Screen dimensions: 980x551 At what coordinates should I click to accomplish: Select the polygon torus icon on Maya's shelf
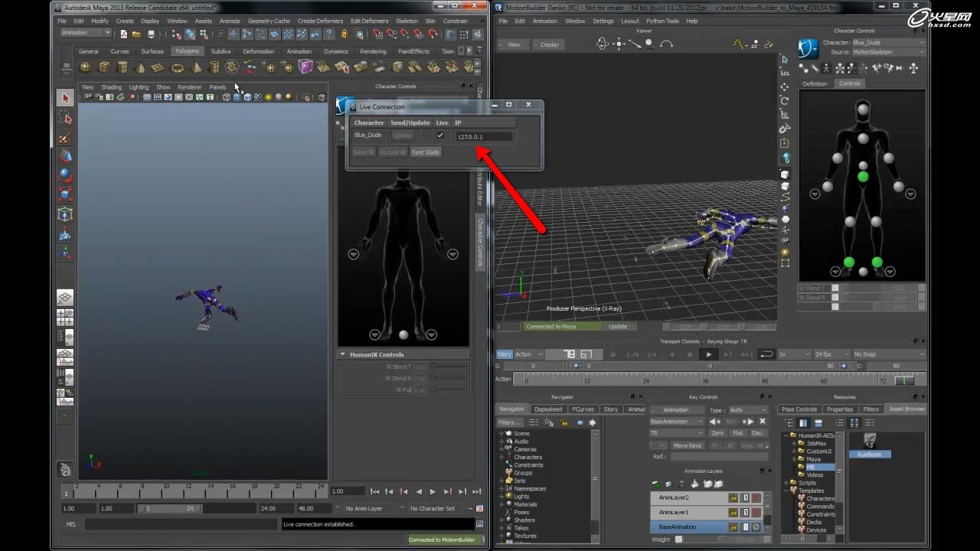[178, 67]
